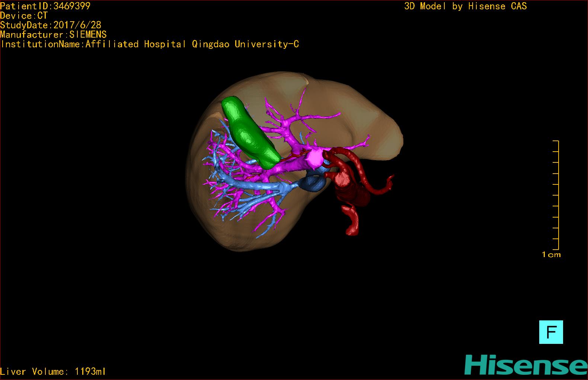
Task: Click the 'Device:CT' text
Action: coord(24,16)
